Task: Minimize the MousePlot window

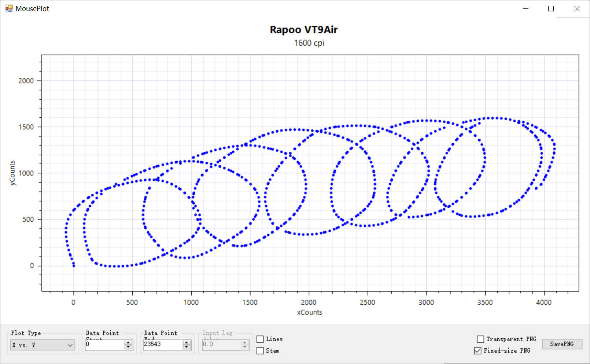Action: click(x=526, y=8)
